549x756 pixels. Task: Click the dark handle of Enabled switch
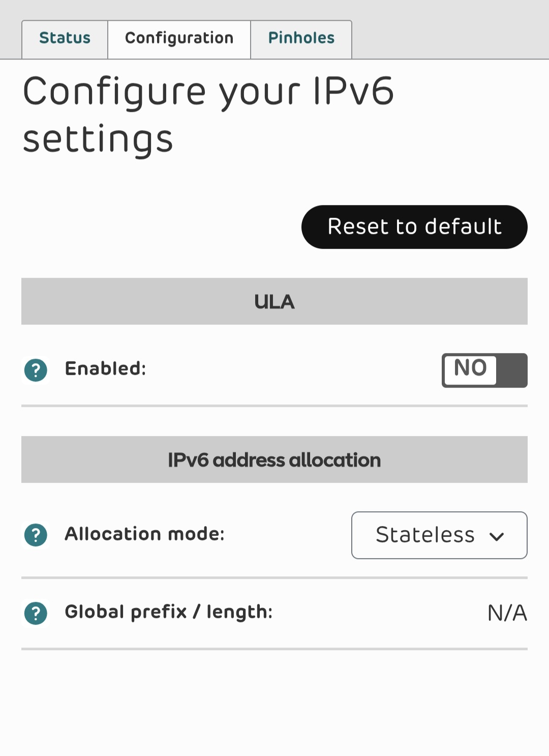(512, 370)
